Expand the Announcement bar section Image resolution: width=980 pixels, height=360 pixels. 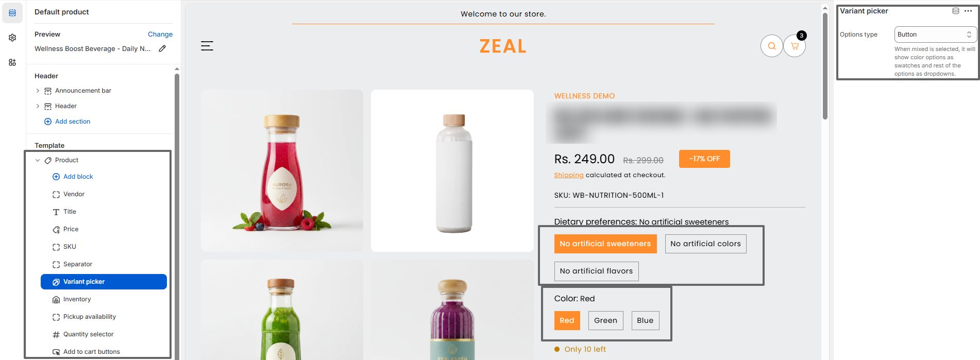click(x=38, y=91)
